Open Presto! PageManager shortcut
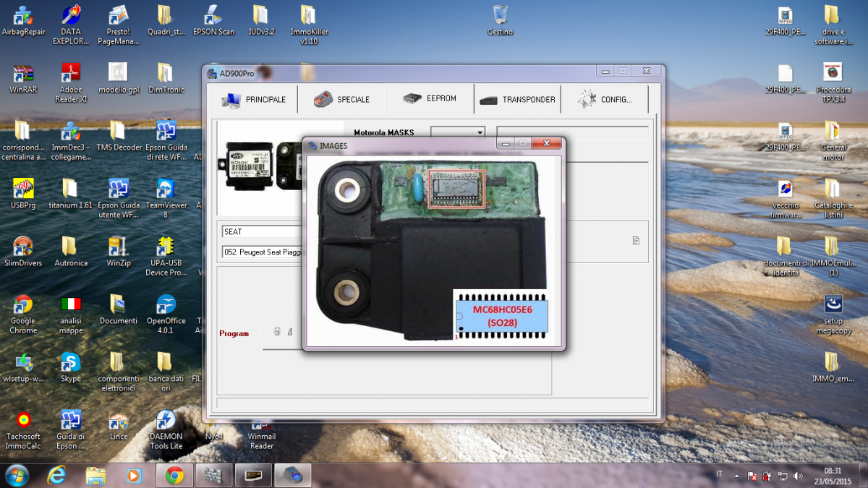Screen dimensions: 868x488 pos(118,24)
